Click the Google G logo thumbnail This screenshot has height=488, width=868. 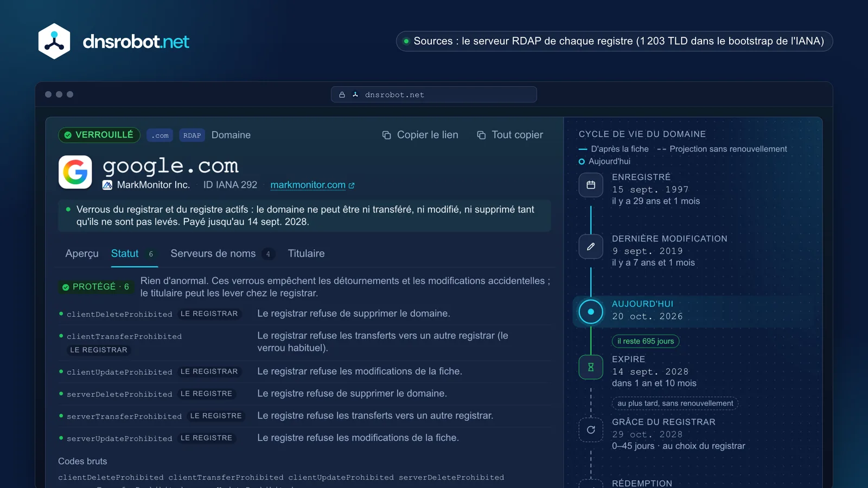75,172
